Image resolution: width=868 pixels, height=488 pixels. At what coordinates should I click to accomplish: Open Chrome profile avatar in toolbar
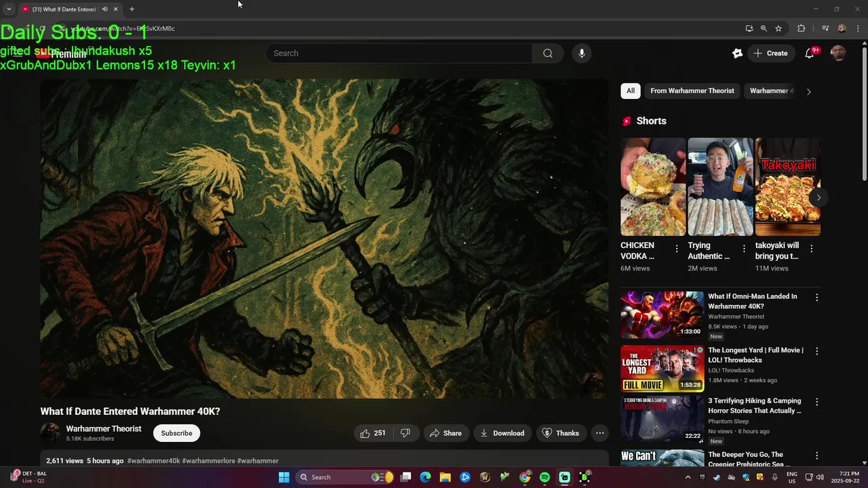(842, 28)
